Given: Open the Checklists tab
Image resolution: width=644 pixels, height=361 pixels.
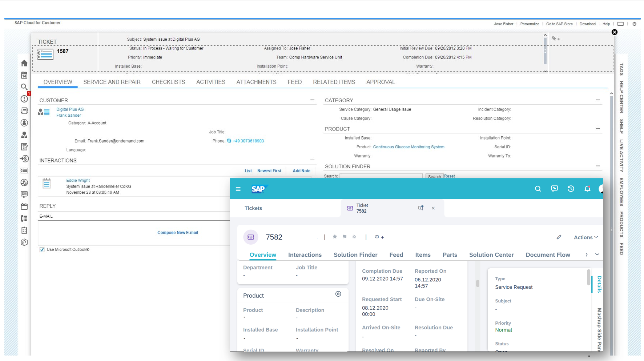Looking at the screenshot, I should [168, 82].
